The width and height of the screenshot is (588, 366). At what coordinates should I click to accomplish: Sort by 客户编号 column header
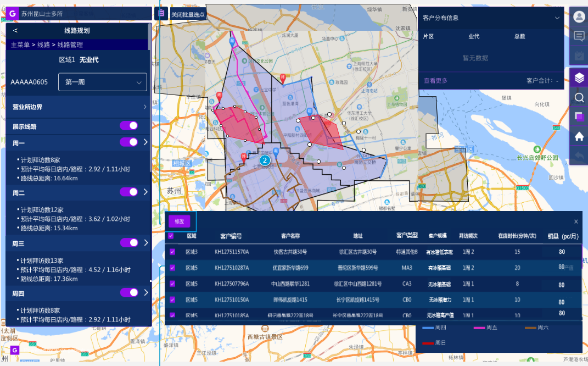[231, 236]
